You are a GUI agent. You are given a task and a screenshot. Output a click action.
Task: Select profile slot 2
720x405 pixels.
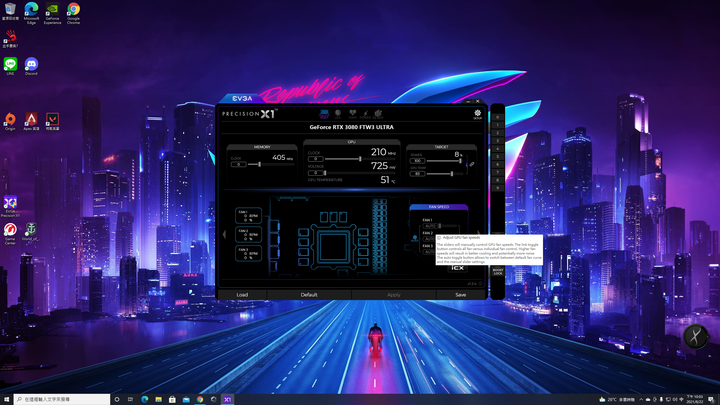point(497,133)
